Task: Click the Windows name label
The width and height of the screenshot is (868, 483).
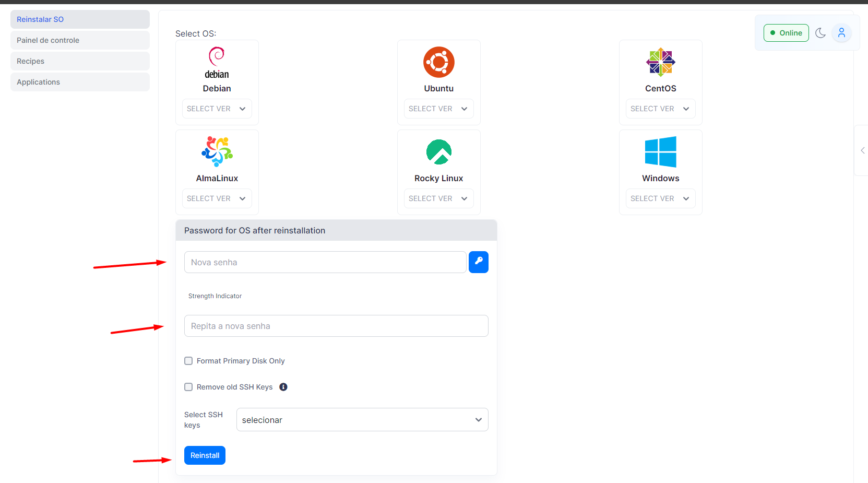Action: pos(661,178)
